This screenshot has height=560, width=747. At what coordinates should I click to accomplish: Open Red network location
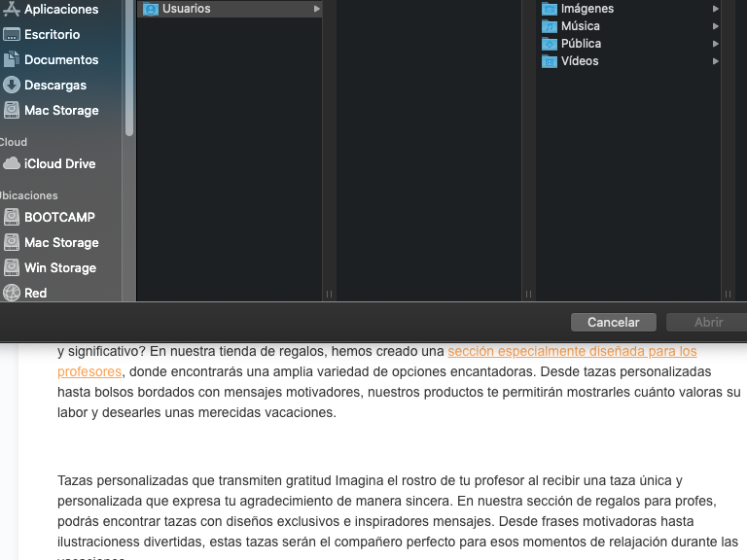(x=35, y=293)
